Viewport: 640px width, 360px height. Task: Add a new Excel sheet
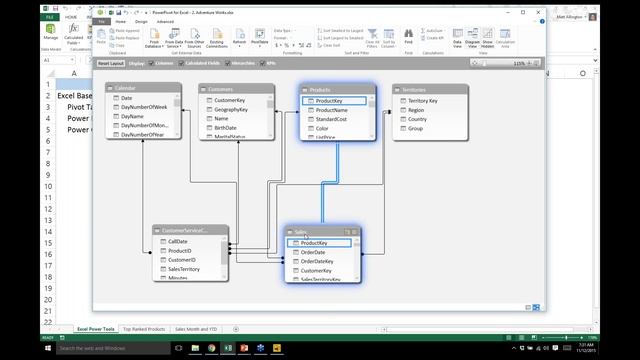pos(236,329)
